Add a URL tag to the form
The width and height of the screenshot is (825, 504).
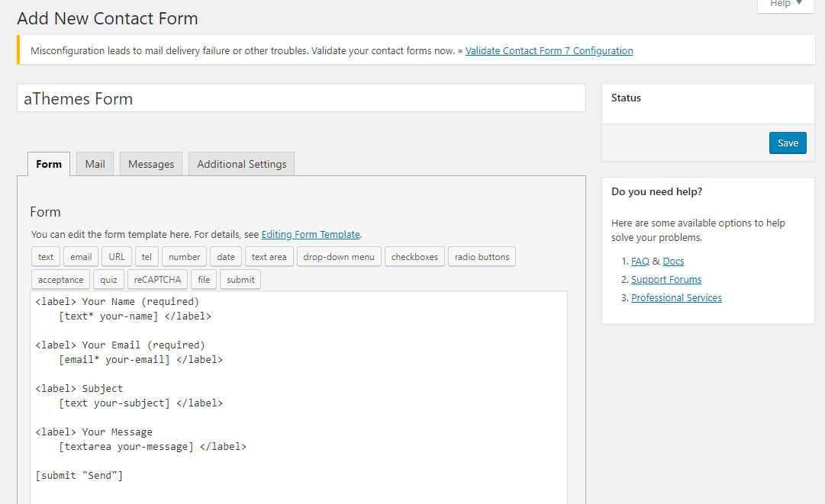coord(117,257)
